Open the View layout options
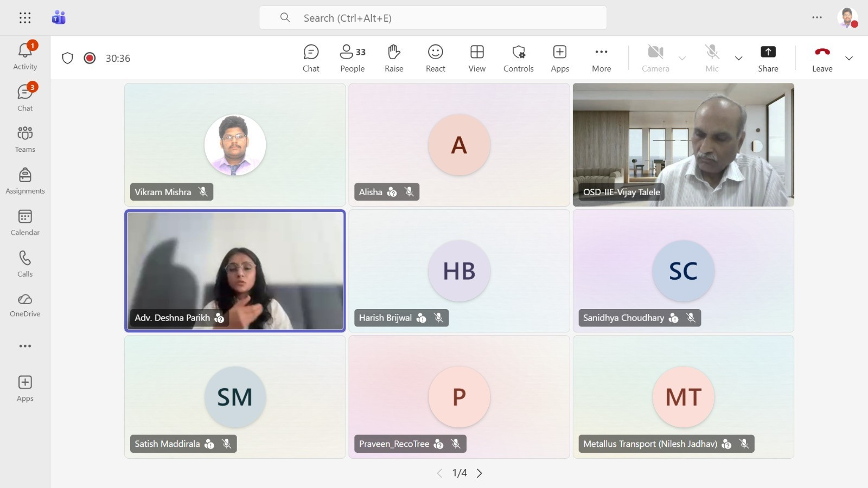This screenshot has height=488, width=868. 477,58
